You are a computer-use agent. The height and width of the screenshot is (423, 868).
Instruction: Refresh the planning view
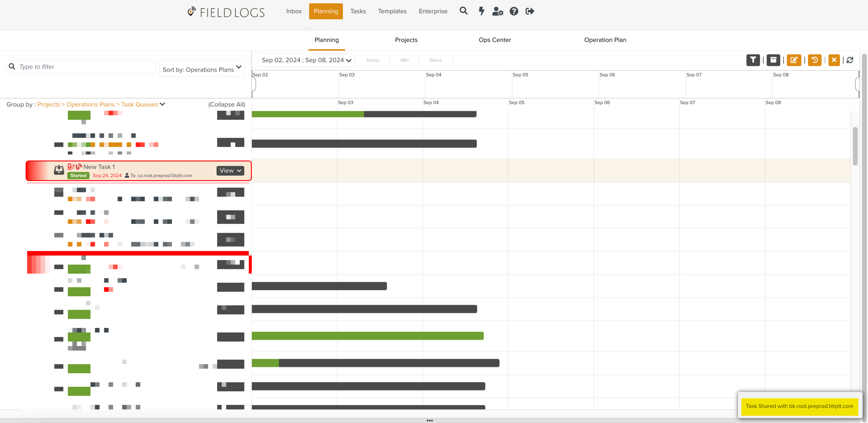pyautogui.click(x=850, y=60)
